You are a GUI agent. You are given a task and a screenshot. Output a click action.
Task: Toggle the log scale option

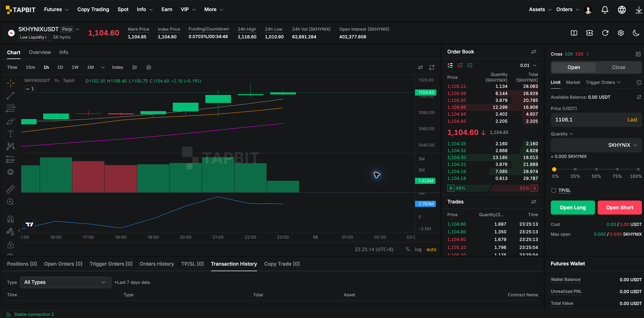(x=418, y=249)
